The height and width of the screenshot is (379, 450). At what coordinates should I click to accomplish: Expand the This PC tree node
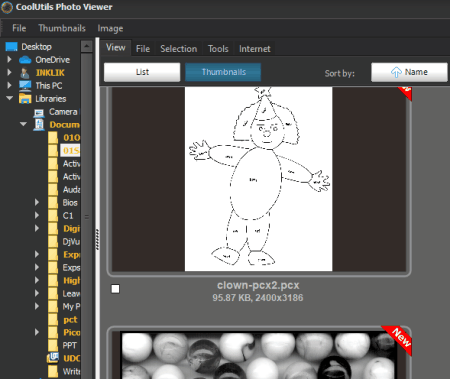(9, 86)
